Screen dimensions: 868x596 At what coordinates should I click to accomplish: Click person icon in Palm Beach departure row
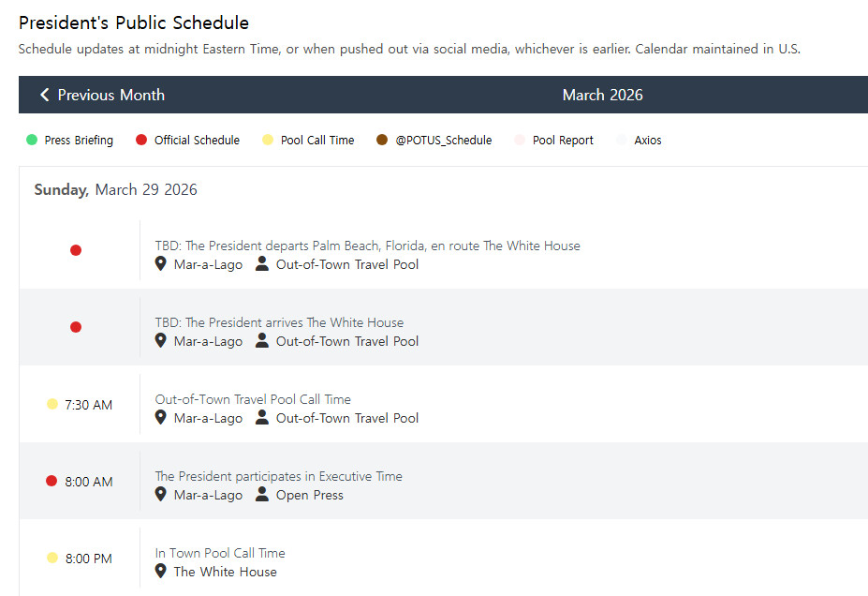(262, 264)
